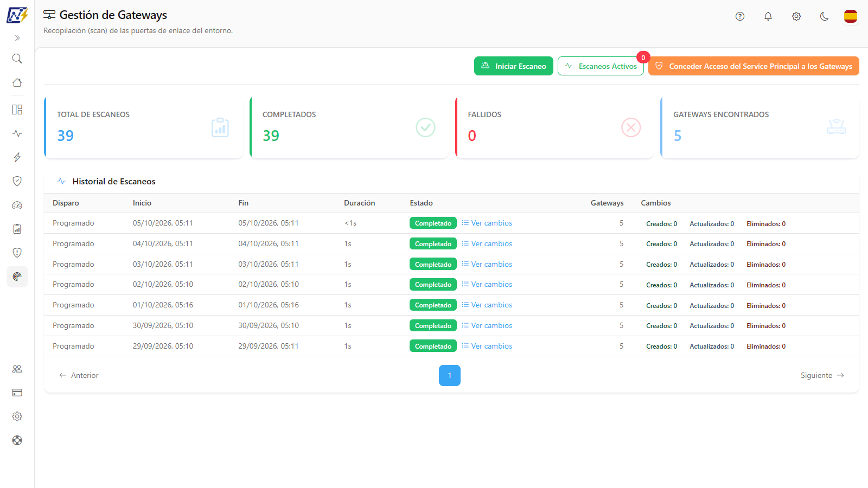
Task: Click the Inicio column header
Action: coord(142,203)
